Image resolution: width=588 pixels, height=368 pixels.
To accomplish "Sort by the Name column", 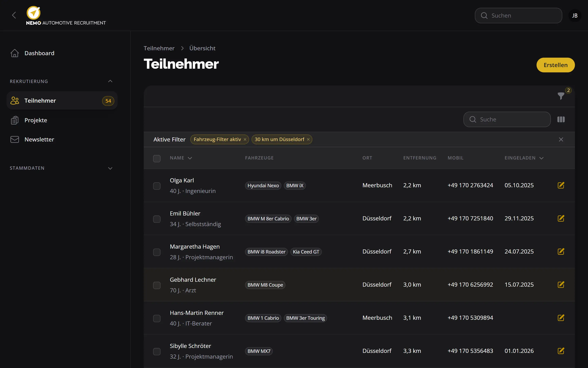I will coord(181,158).
